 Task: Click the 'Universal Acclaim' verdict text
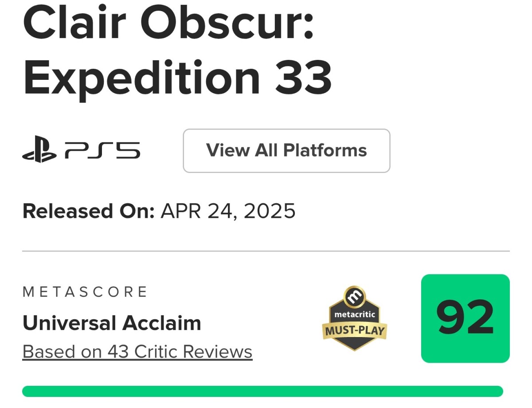pyautogui.click(x=112, y=323)
